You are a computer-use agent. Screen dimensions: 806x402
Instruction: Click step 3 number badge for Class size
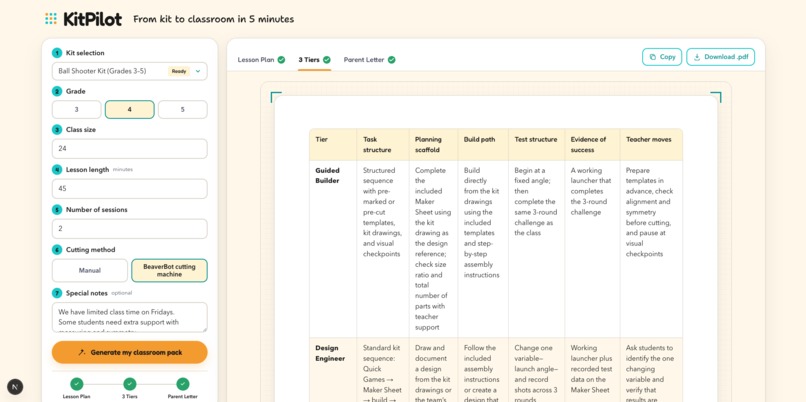pos(57,130)
